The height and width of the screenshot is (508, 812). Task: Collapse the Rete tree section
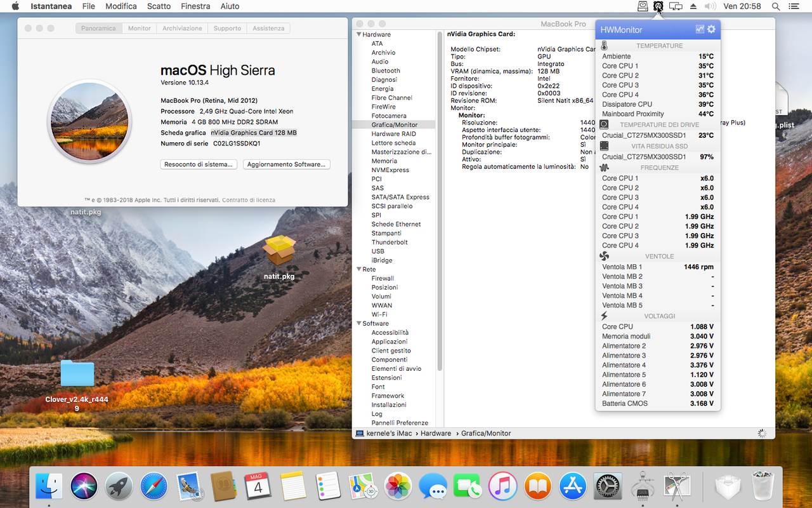pyautogui.click(x=359, y=269)
